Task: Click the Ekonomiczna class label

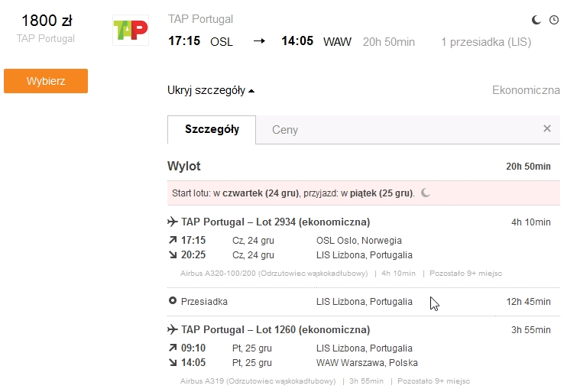Action: (x=526, y=90)
